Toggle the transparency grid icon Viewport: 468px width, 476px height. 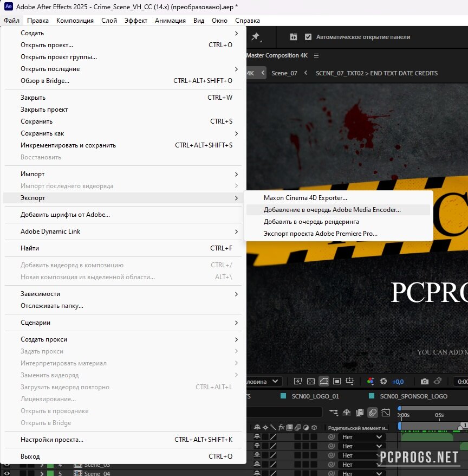click(310, 382)
